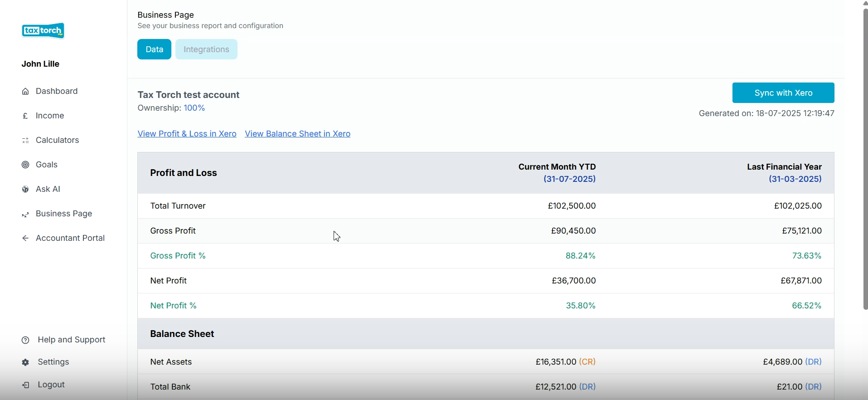Click the 88.24% gross profit percentage
Screen dimensions: 868x400
[581, 256]
